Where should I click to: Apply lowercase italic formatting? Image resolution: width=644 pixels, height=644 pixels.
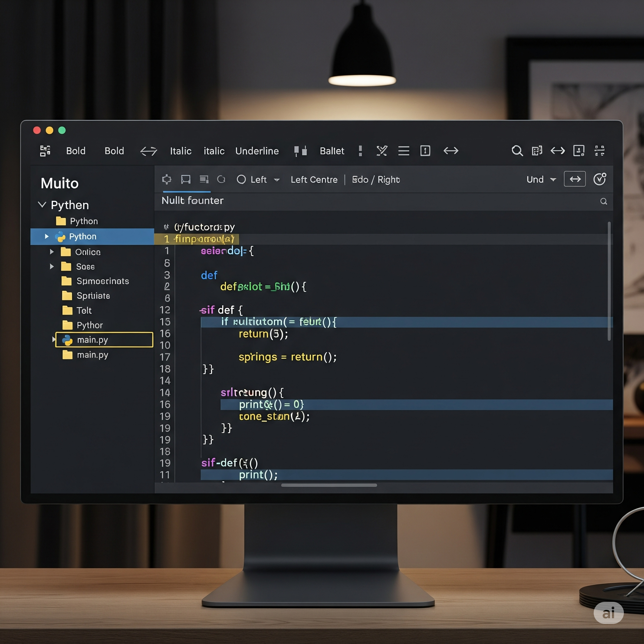(x=214, y=151)
